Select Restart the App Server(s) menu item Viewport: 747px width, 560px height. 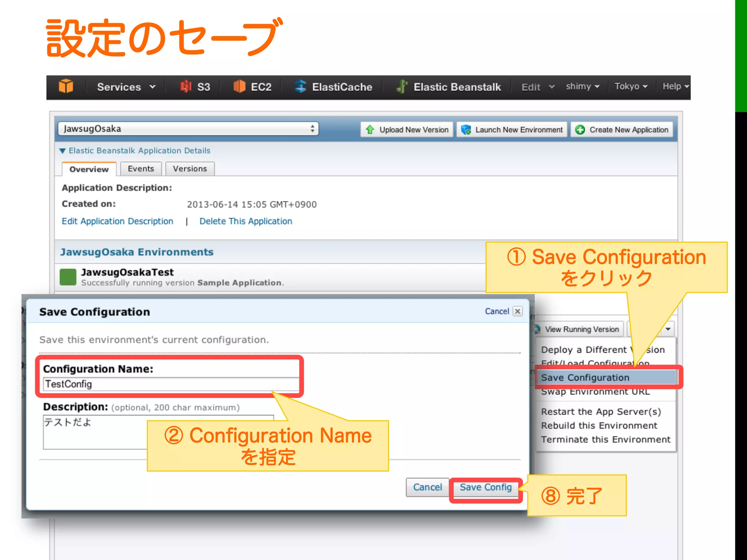[601, 412]
